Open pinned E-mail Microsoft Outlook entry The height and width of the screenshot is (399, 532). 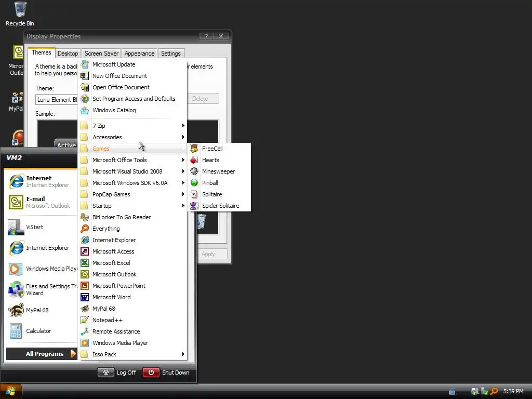(42, 202)
